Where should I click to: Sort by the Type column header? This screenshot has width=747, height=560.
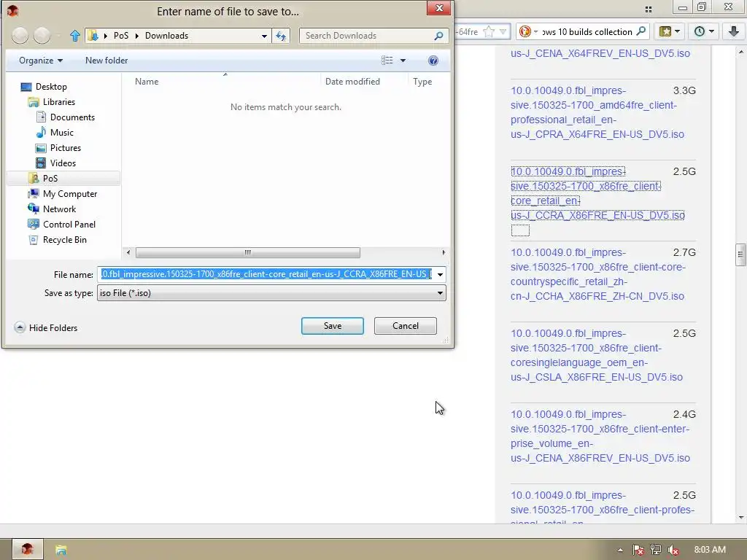422,82
